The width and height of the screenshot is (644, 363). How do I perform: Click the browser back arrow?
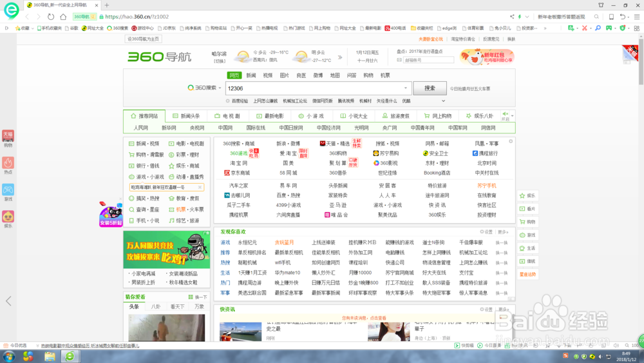pyautogui.click(x=27, y=17)
